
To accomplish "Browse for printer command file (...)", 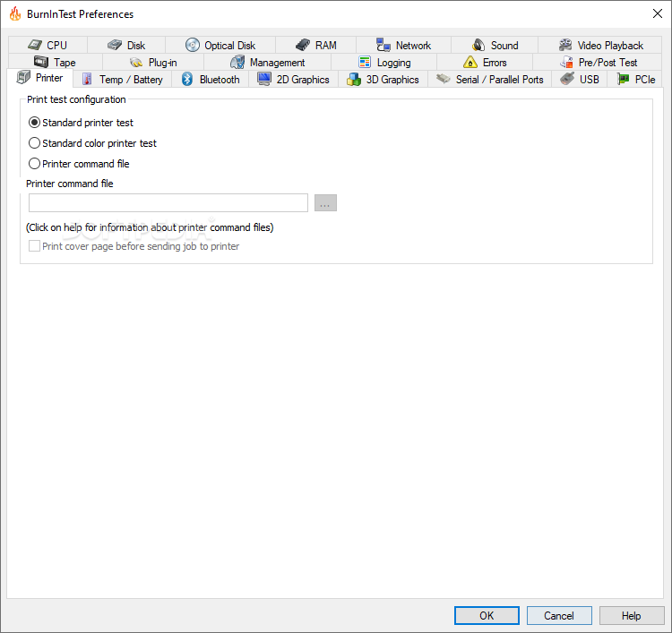I will (x=326, y=202).
